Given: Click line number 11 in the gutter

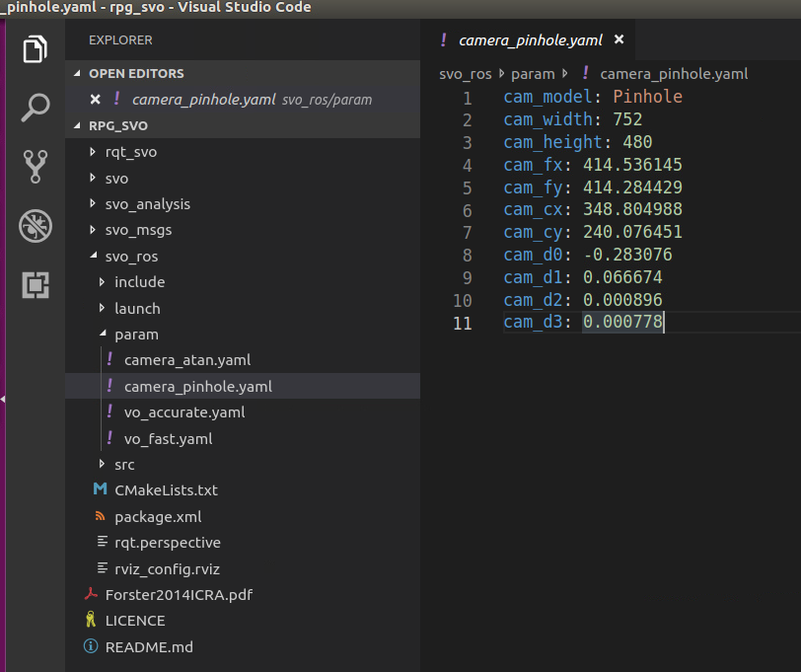Looking at the screenshot, I should click(463, 323).
